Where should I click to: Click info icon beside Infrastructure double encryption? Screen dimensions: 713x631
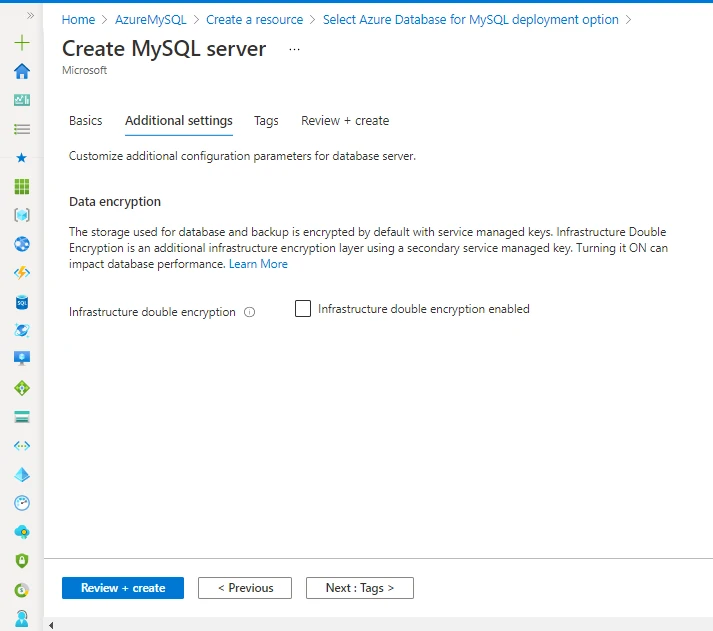[250, 312]
